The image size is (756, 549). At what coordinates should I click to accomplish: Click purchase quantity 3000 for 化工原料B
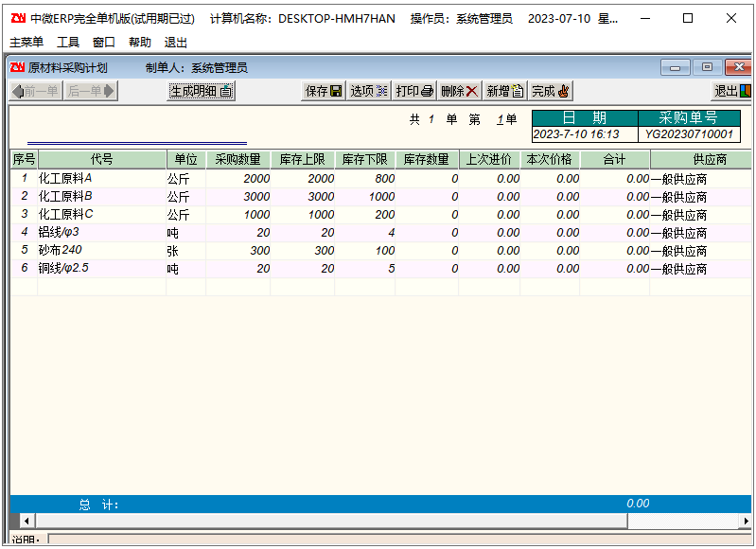point(238,196)
